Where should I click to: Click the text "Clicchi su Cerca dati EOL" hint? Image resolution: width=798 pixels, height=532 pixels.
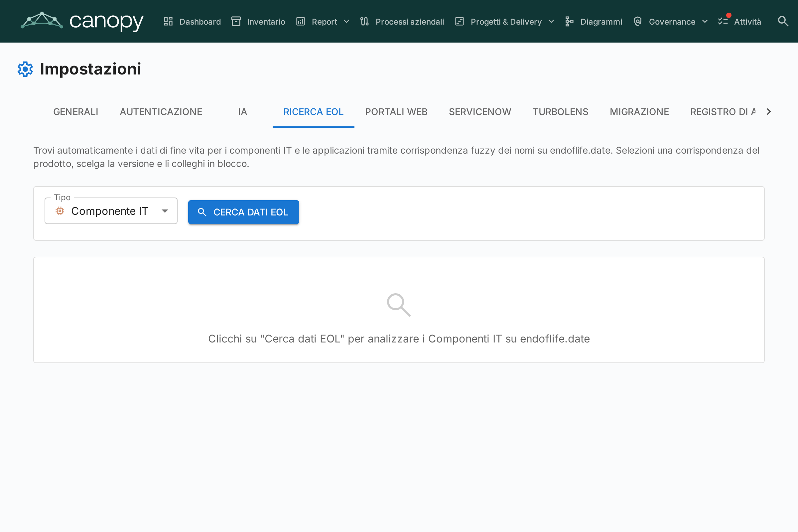[399, 338]
